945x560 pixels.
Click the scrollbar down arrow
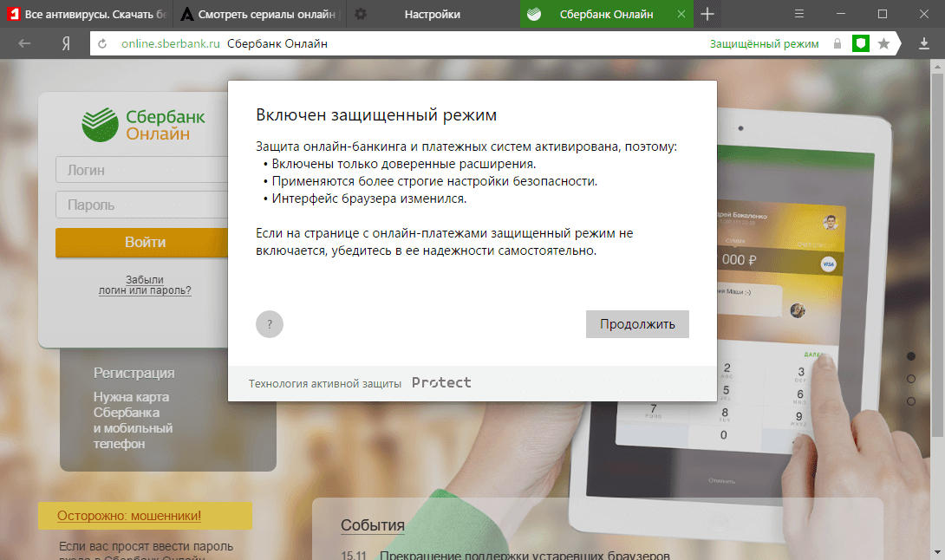(x=938, y=552)
